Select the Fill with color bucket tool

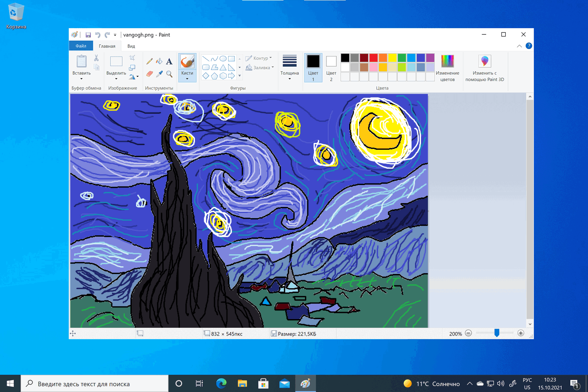coord(159,61)
